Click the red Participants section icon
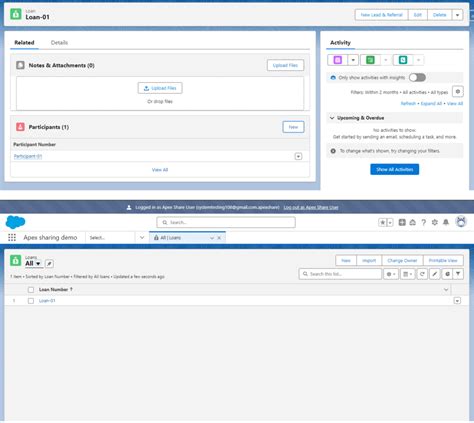 (20, 127)
